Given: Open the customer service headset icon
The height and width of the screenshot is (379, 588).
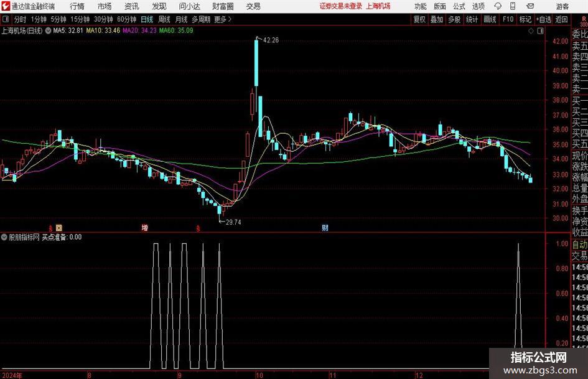Looking at the screenshot, I should pyautogui.click(x=498, y=6).
